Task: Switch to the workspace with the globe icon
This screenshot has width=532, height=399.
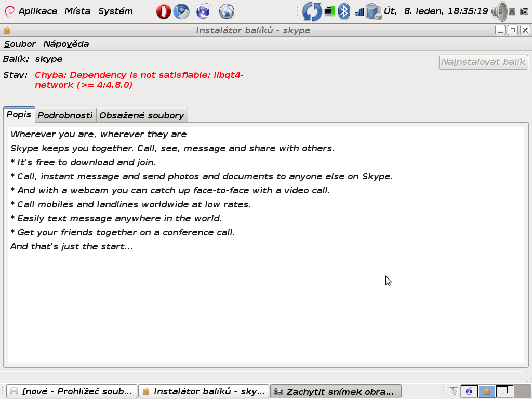Action: pos(469,391)
